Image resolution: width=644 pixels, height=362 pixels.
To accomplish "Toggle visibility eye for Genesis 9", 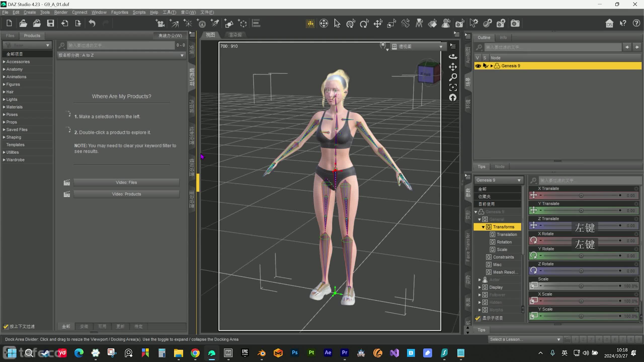I will [x=478, y=66].
